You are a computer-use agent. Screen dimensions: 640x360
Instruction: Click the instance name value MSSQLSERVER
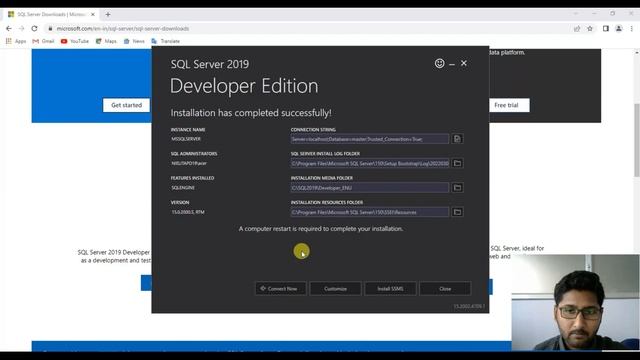tap(186, 139)
